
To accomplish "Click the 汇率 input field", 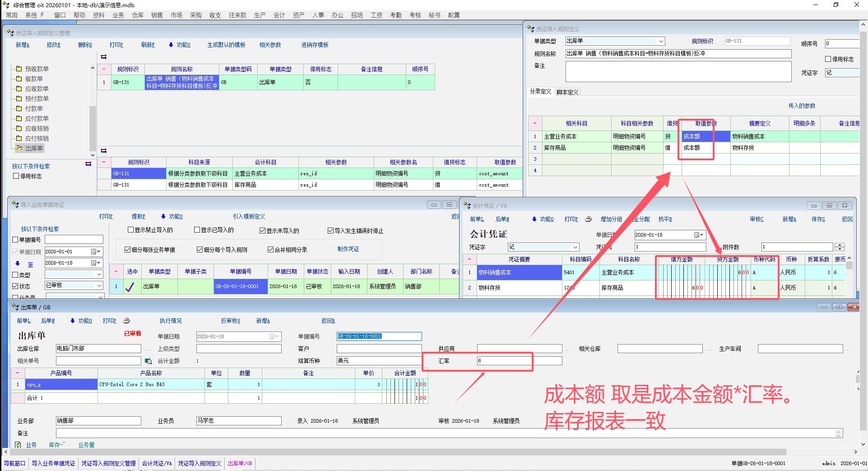I will click(x=504, y=361).
